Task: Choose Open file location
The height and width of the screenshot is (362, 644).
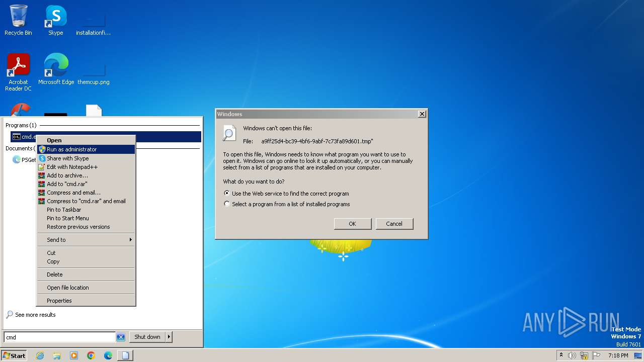Action: 86,288
